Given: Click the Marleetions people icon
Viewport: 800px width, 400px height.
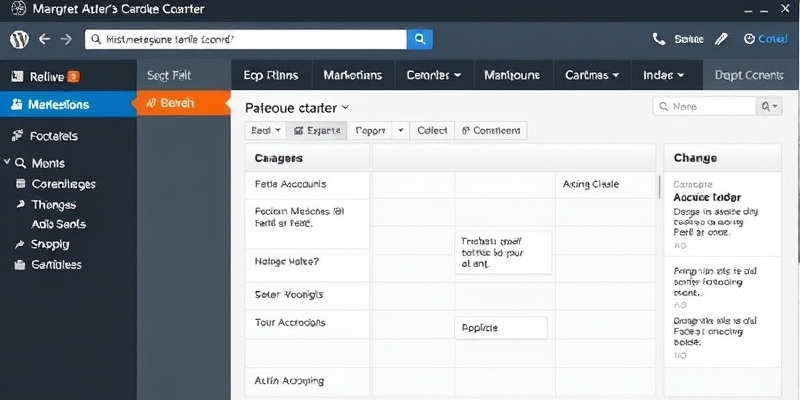Looking at the screenshot, I should 17,105.
